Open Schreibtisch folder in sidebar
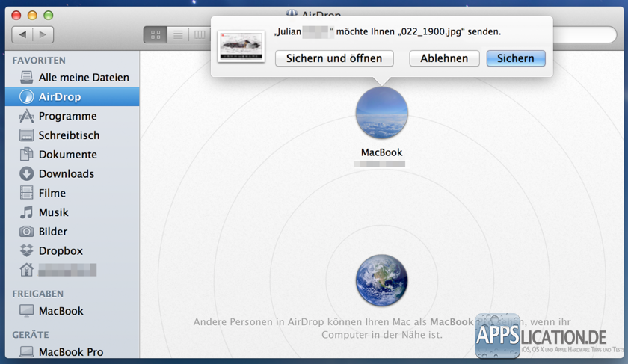 pyautogui.click(x=72, y=135)
